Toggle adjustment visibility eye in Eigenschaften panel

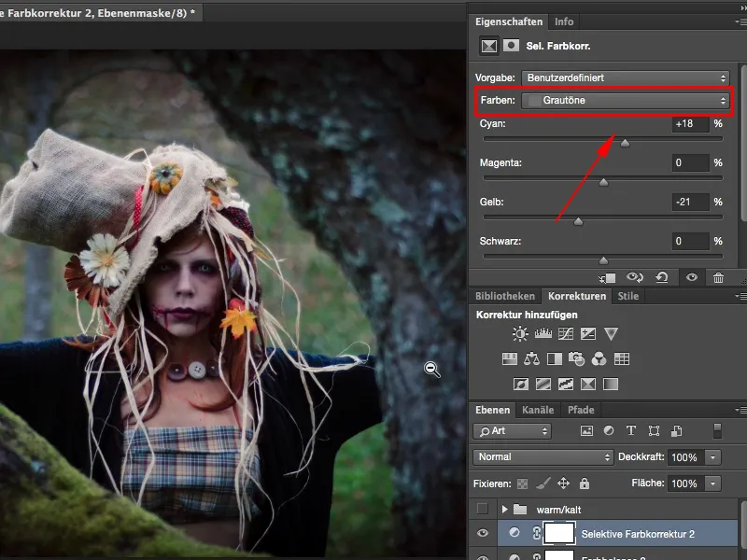pos(692,277)
